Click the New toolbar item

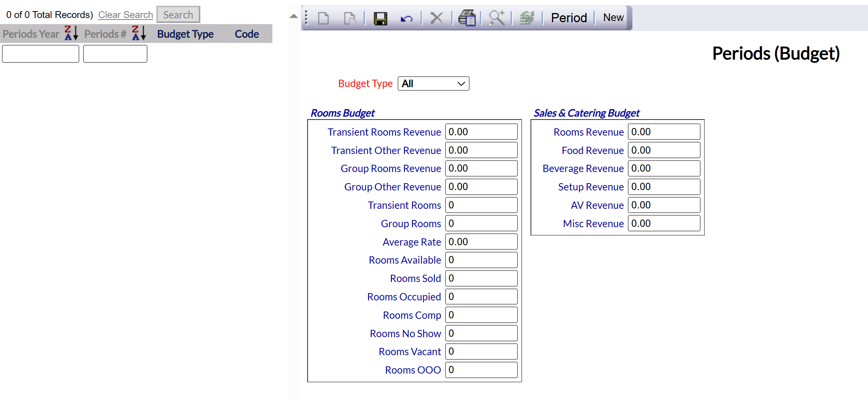coord(613,18)
